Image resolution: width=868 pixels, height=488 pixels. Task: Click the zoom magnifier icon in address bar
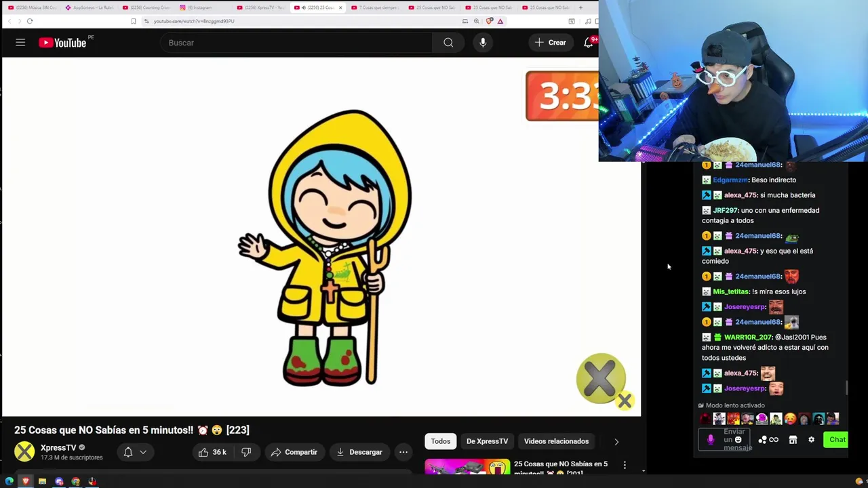pos(476,21)
